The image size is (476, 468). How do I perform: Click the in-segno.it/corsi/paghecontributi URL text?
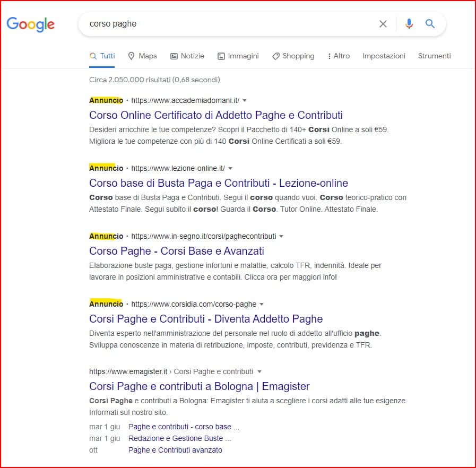[x=204, y=237]
